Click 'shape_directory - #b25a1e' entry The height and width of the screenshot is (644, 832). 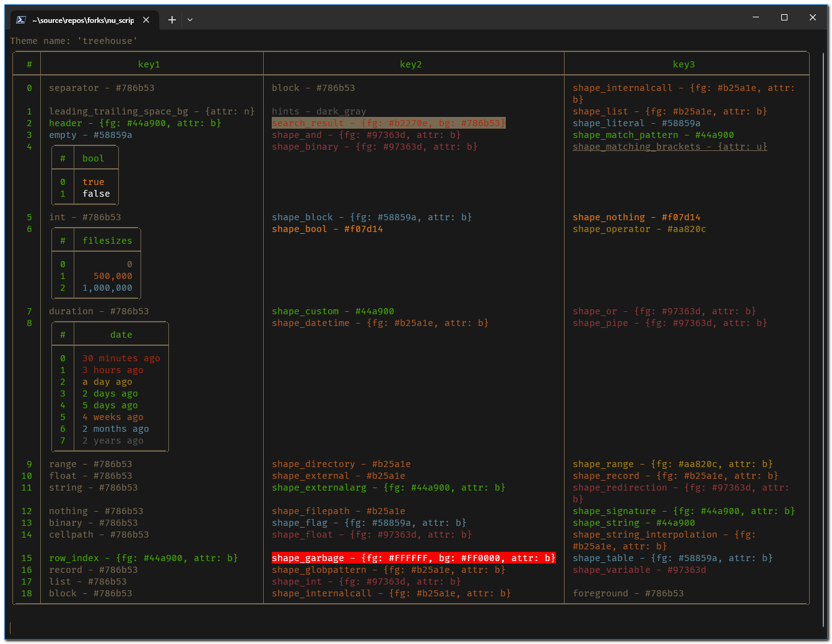coord(341,464)
